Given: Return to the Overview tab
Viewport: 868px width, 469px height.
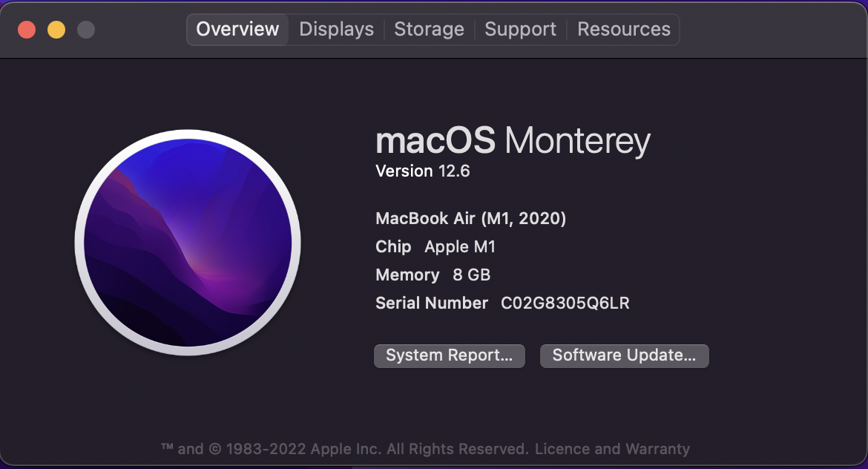Looking at the screenshot, I should [237, 29].
